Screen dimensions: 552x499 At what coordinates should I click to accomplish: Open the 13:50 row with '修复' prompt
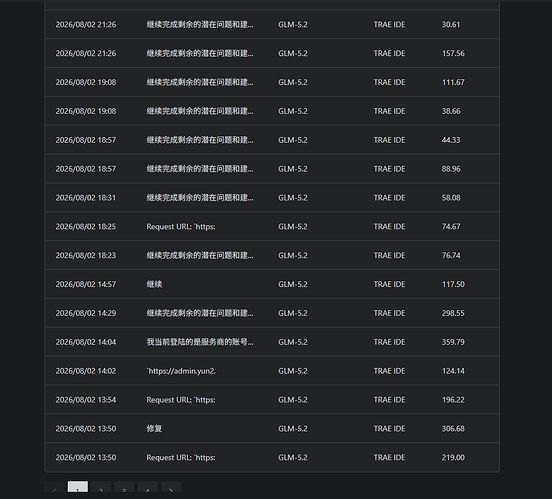272,429
